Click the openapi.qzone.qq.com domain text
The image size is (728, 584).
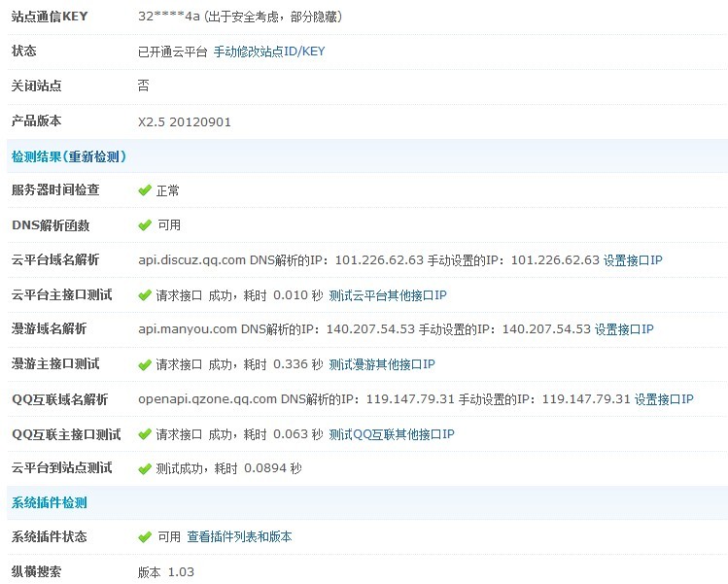[208, 399]
